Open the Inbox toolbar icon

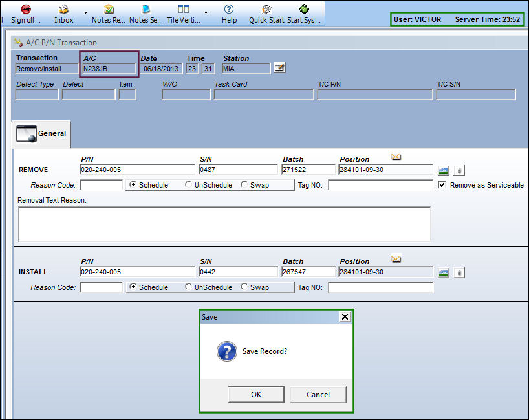(63, 9)
